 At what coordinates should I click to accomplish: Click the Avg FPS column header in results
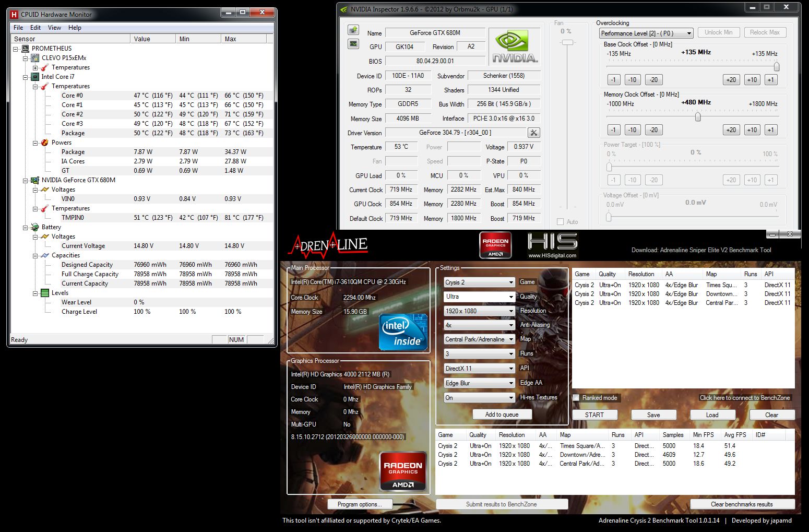pyautogui.click(x=735, y=435)
